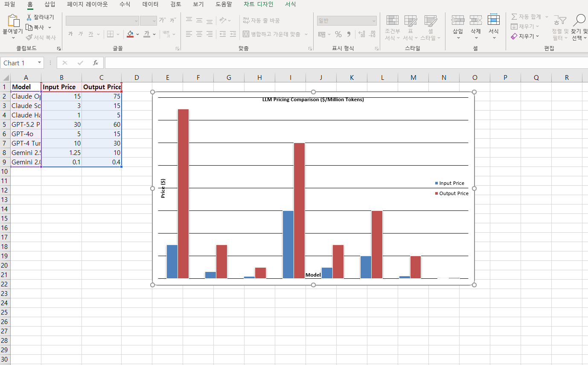Click the decrease indent icon
This screenshot has width=588, height=365.
click(223, 34)
